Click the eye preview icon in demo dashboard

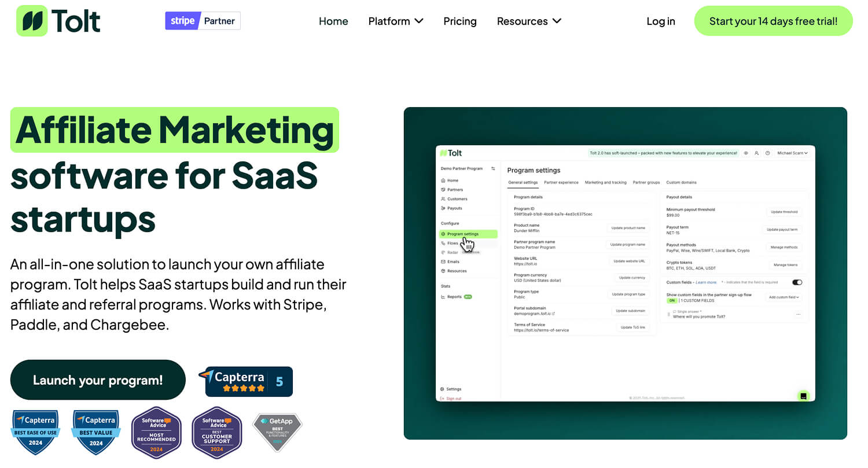point(746,153)
